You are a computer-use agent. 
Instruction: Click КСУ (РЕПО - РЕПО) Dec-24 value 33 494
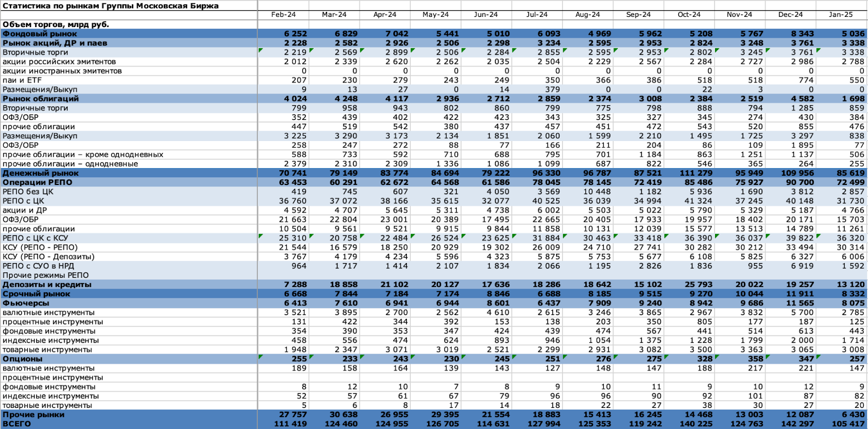[800, 247]
